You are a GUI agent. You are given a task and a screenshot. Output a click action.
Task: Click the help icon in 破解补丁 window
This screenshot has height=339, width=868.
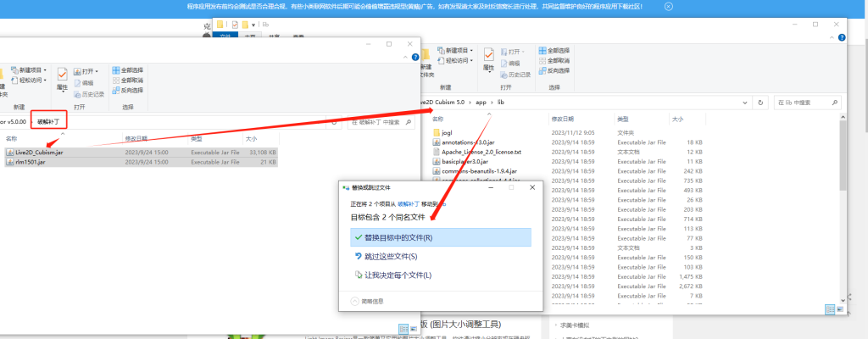tap(415, 57)
